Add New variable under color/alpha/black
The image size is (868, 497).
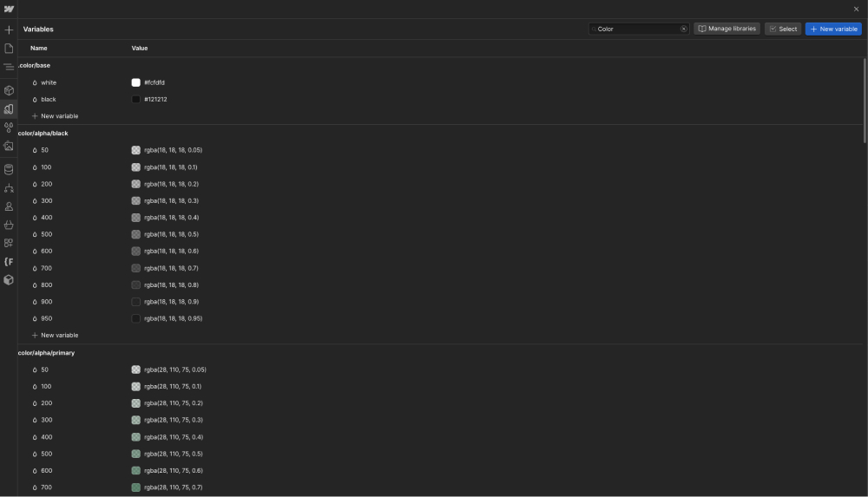(55, 336)
